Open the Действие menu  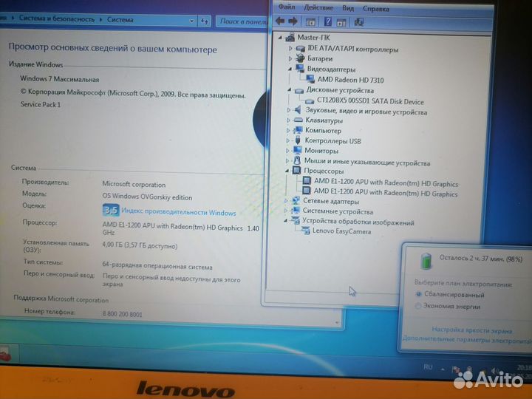[318, 7]
